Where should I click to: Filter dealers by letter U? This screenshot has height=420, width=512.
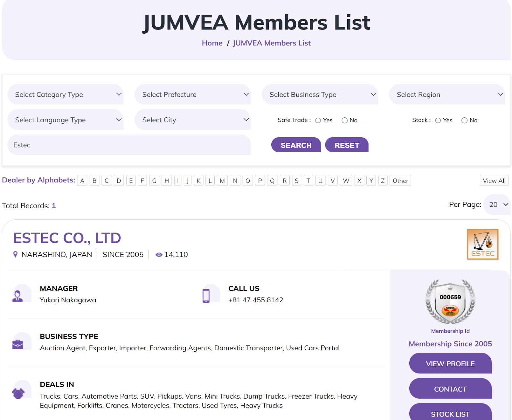[320, 180]
